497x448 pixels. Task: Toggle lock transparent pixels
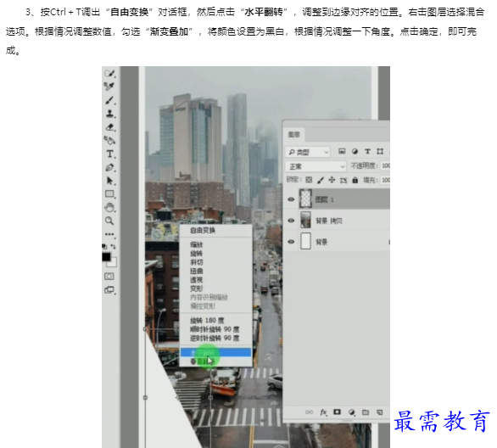[x=309, y=180]
